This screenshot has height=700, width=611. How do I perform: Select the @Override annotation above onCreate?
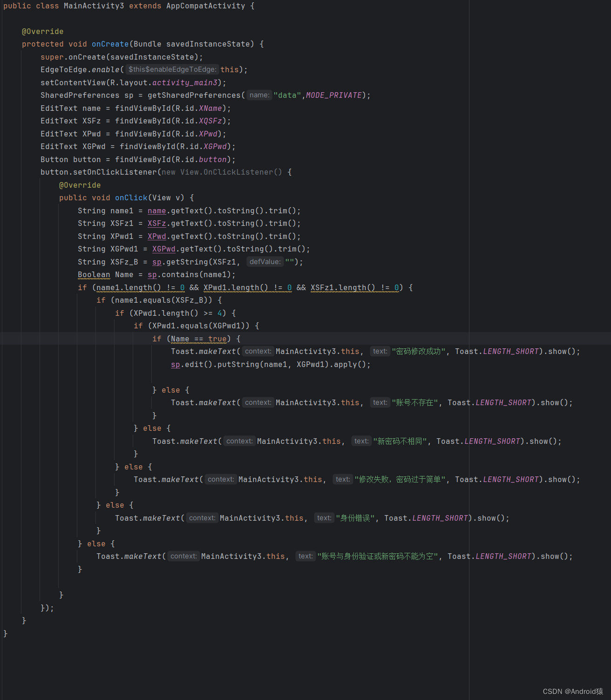click(x=42, y=32)
